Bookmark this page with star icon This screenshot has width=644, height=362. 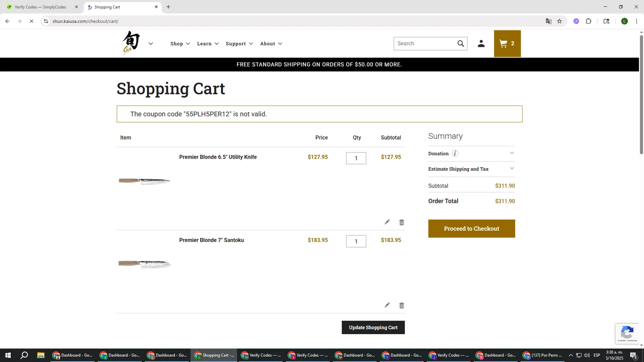pos(559,21)
